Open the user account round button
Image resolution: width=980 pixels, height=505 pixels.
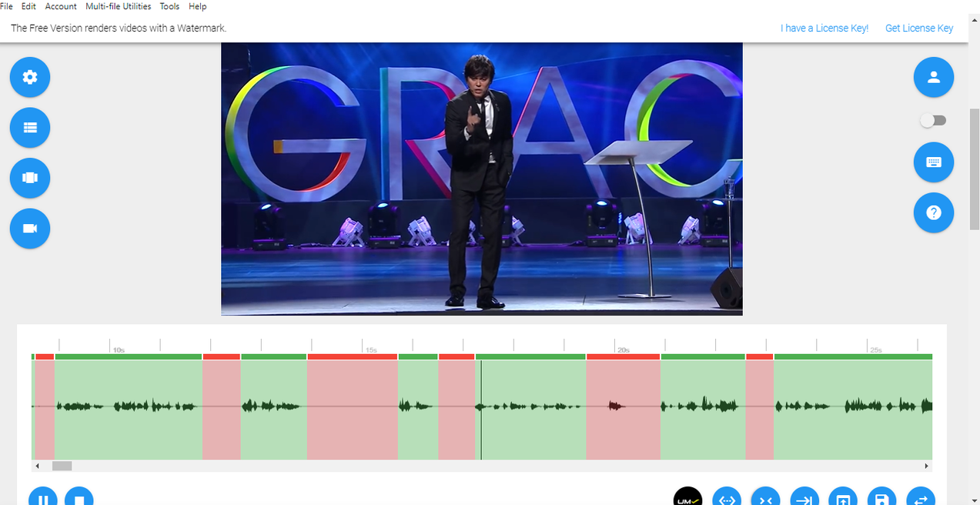coord(934,77)
